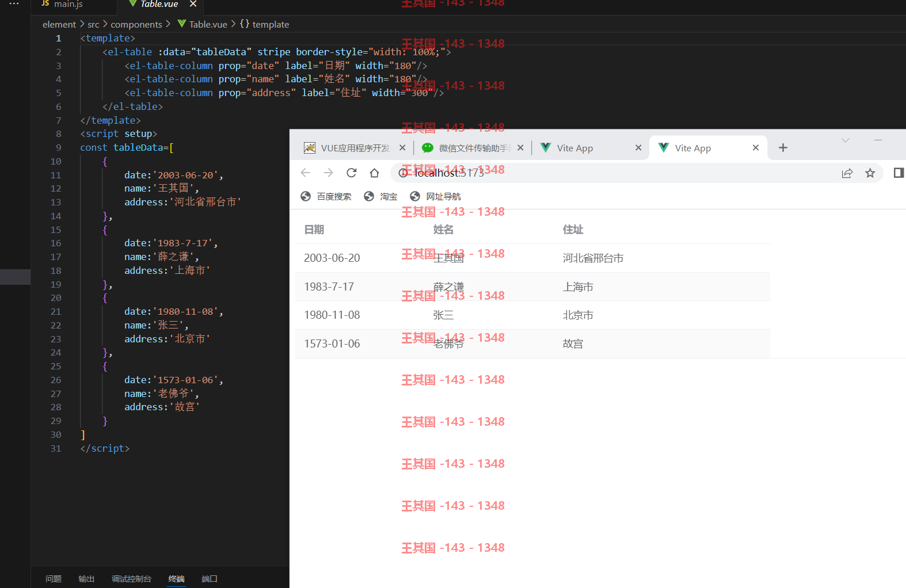Bookmark this page with the star

[x=870, y=173]
